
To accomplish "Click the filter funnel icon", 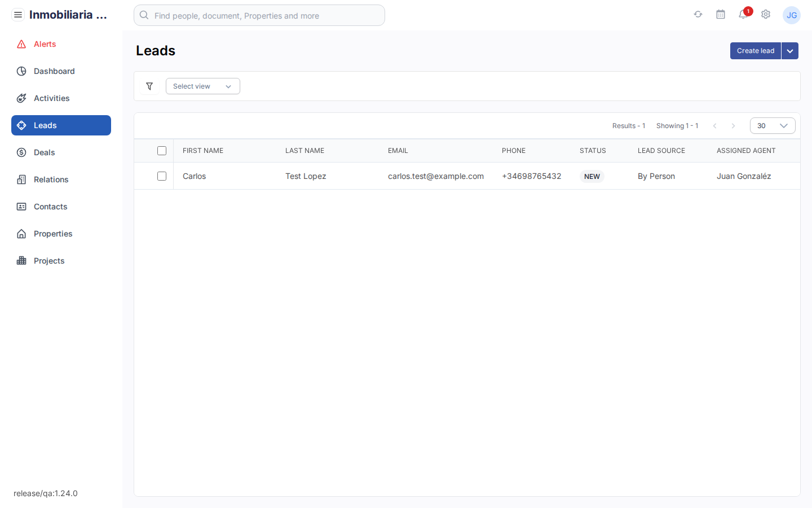I will point(149,86).
